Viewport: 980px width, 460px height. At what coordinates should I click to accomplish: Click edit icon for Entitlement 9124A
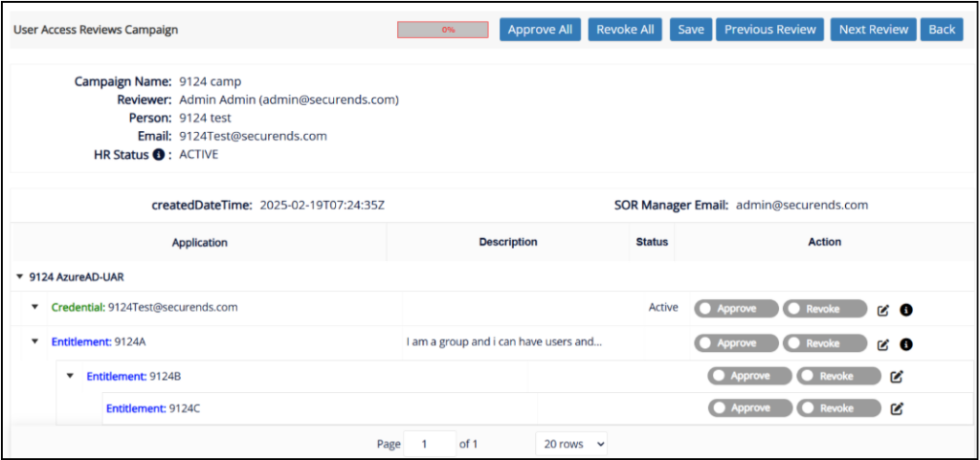tap(882, 344)
